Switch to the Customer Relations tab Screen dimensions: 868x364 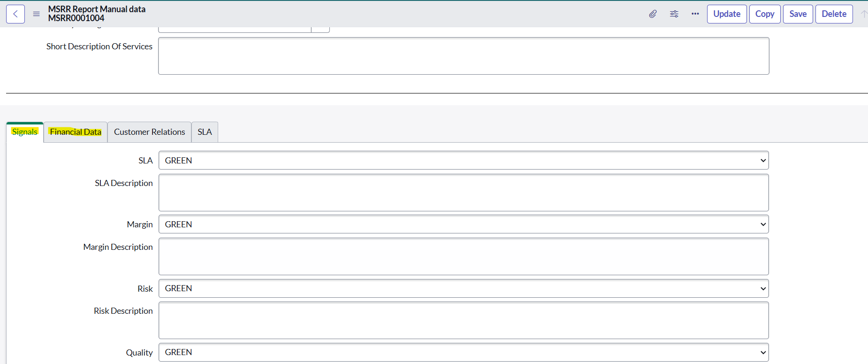pyautogui.click(x=149, y=132)
